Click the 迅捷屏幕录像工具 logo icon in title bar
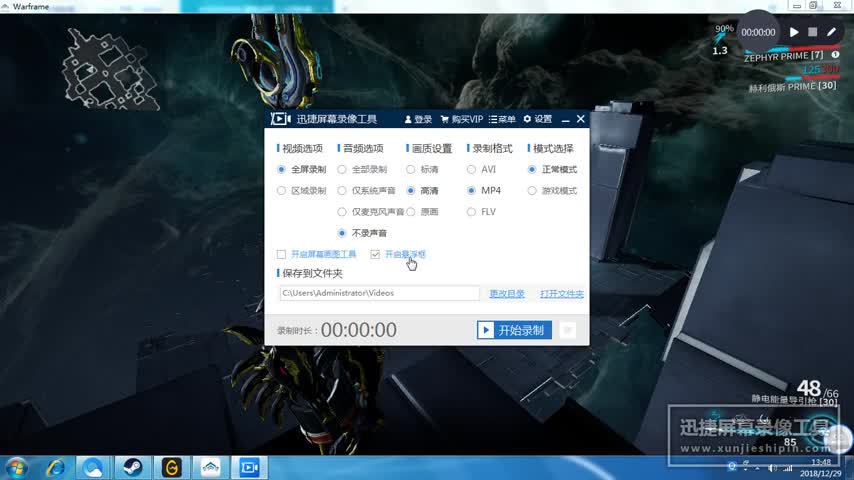The image size is (854, 480). coord(280,119)
